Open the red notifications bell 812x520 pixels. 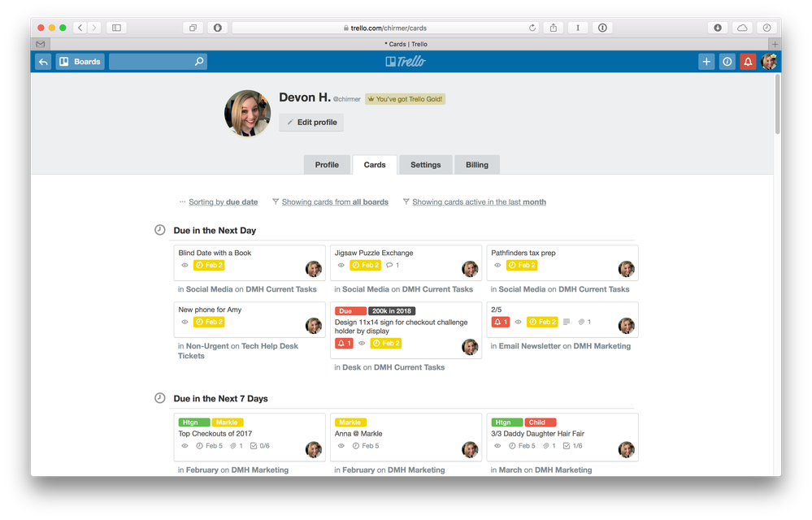point(748,62)
